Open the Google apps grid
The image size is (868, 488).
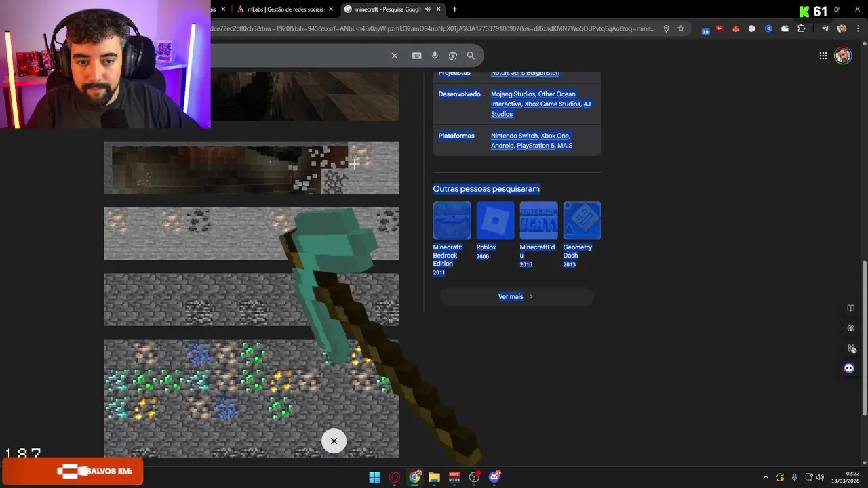coord(823,56)
